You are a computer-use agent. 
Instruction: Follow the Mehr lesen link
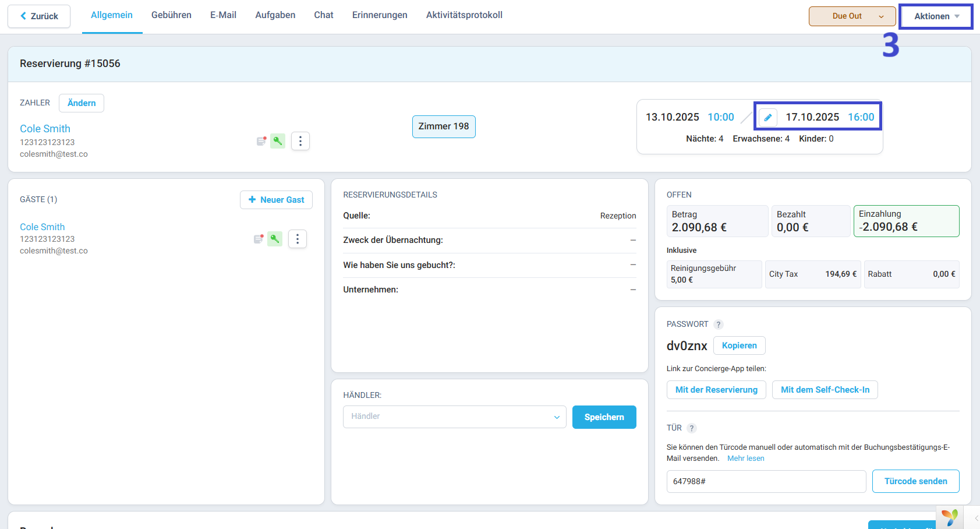745,459
